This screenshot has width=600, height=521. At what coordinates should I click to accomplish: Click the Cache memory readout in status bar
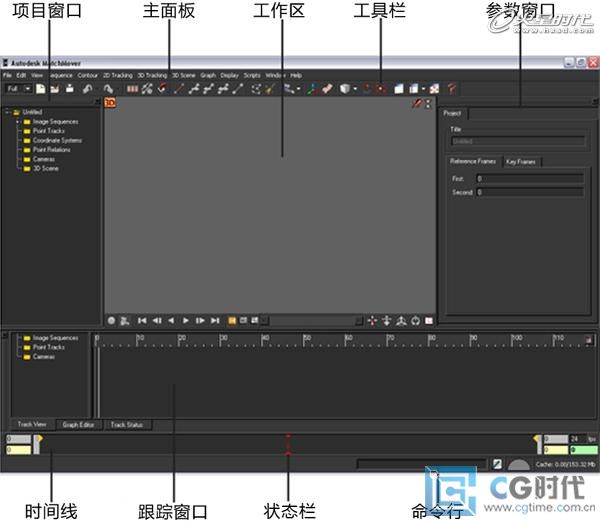click(565, 464)
